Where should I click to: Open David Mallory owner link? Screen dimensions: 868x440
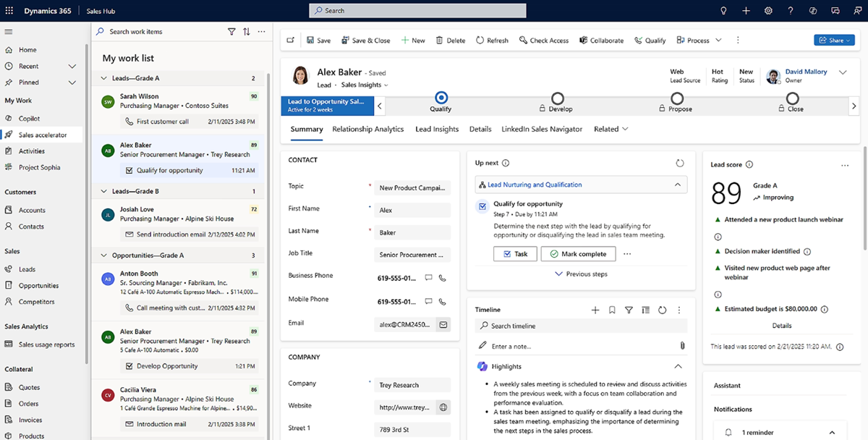pyautogui.click(x=806, y=72)
